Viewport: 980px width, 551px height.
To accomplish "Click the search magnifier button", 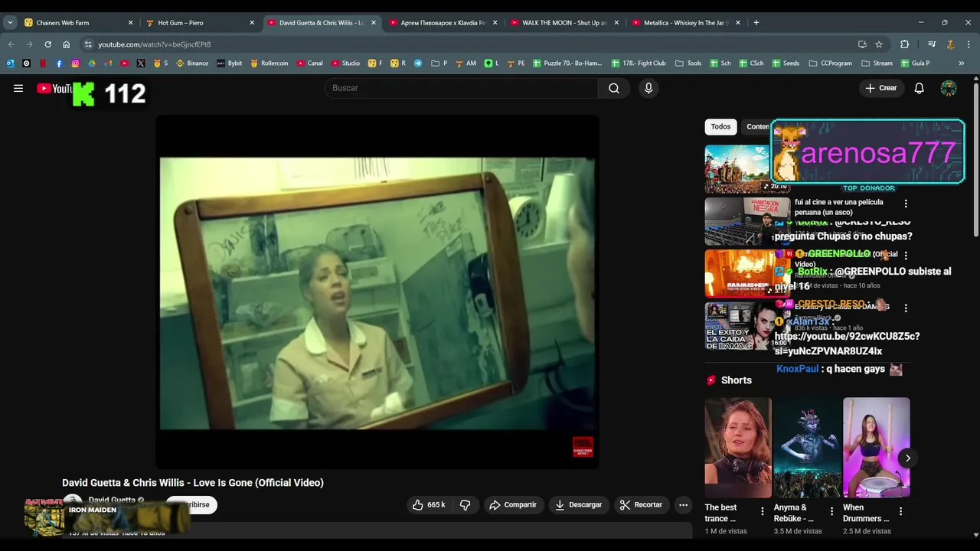I will coord(614,88).
